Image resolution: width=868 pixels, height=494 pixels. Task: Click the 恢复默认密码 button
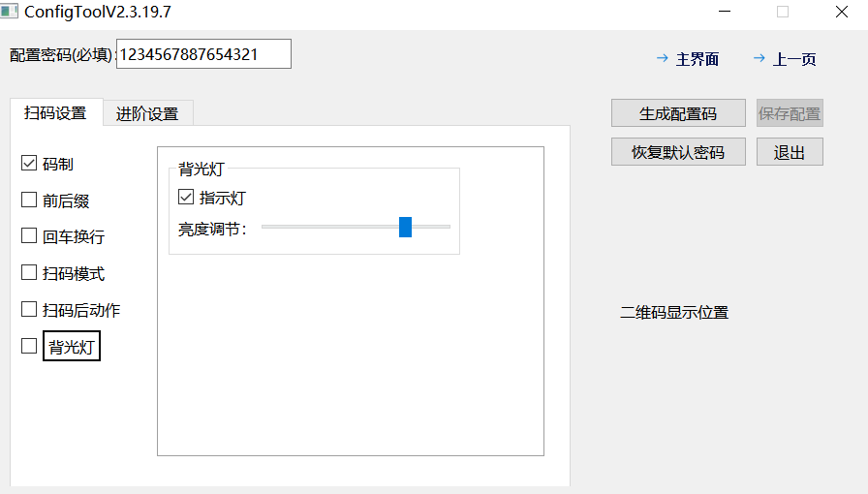coord(678,152)
